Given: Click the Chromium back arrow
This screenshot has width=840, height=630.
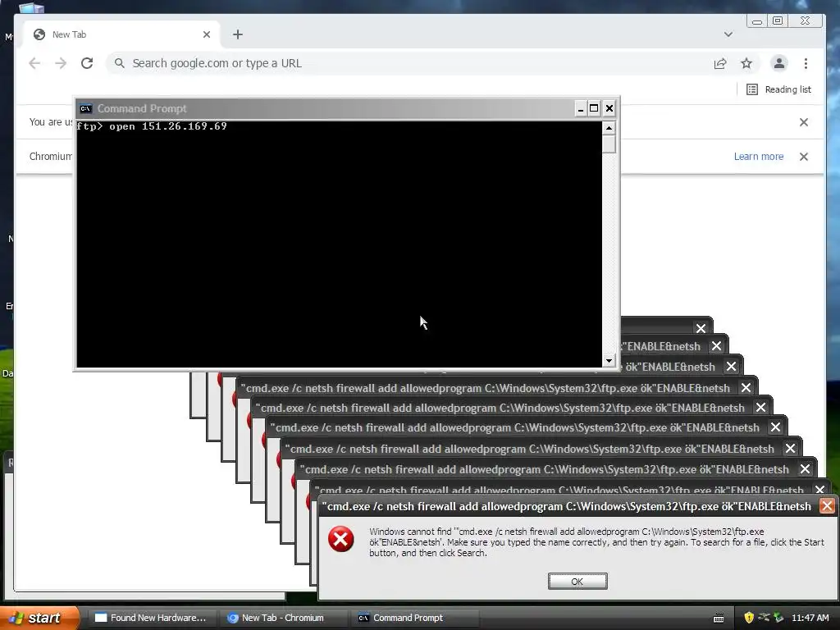Looking at the screenshot, I should (34, 63).
